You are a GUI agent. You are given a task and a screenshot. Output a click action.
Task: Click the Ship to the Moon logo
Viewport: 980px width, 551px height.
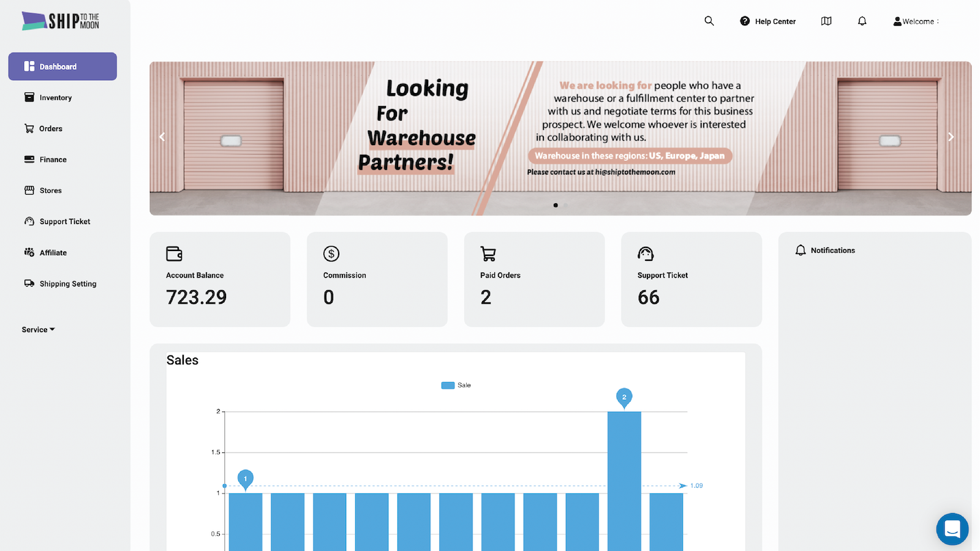(x=60, y=21)
